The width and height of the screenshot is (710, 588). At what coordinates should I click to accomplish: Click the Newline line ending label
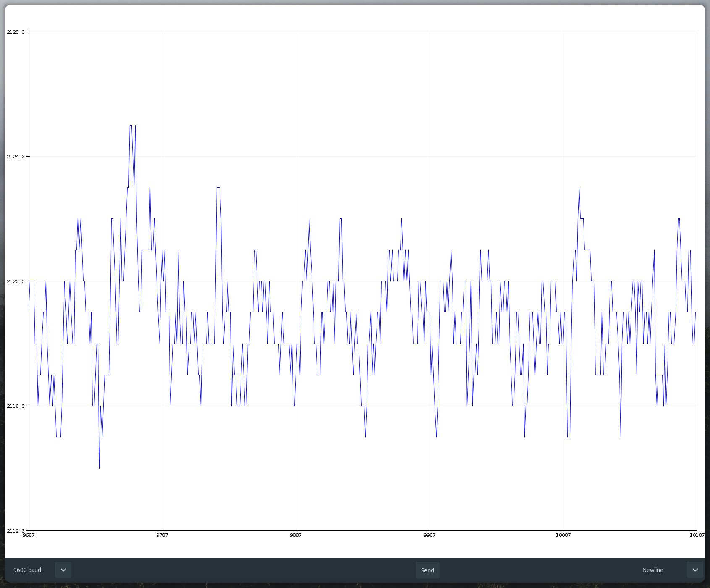pyautogui.click(x=652, y=570)
